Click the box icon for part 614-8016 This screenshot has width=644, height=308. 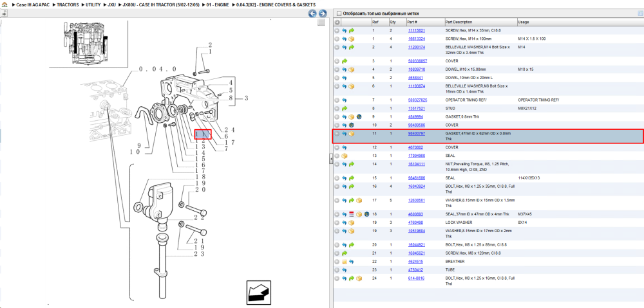pyautogui.click(x=359, y=278)
